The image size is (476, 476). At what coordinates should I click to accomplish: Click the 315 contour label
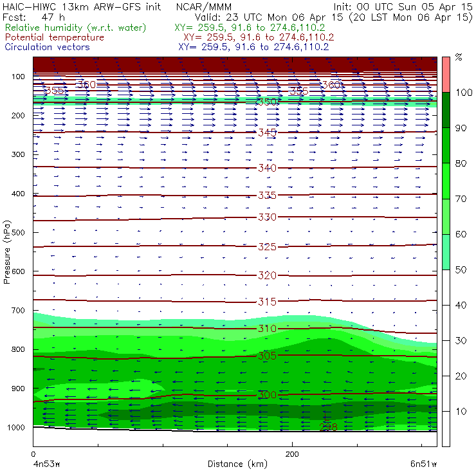[267, 302]
